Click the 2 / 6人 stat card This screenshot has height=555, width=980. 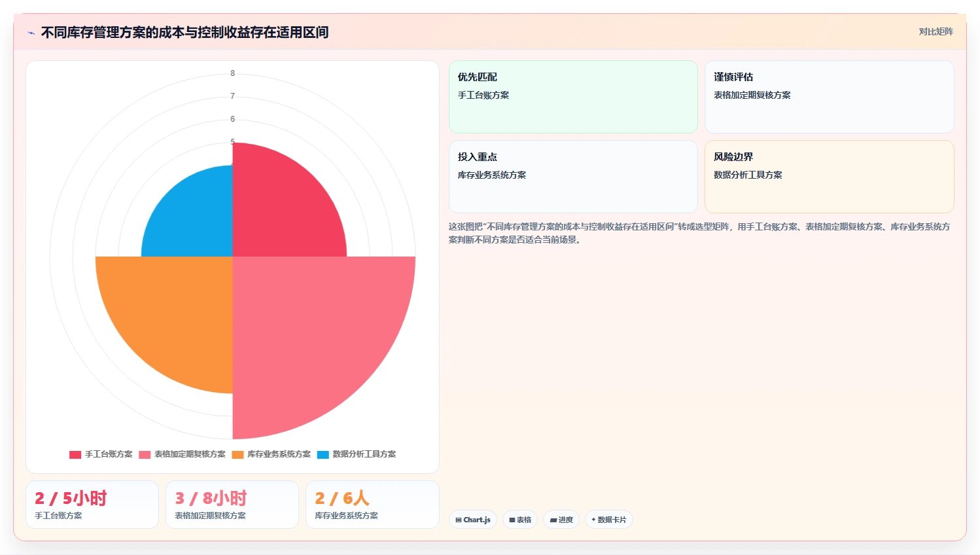(x=372, y=505)
